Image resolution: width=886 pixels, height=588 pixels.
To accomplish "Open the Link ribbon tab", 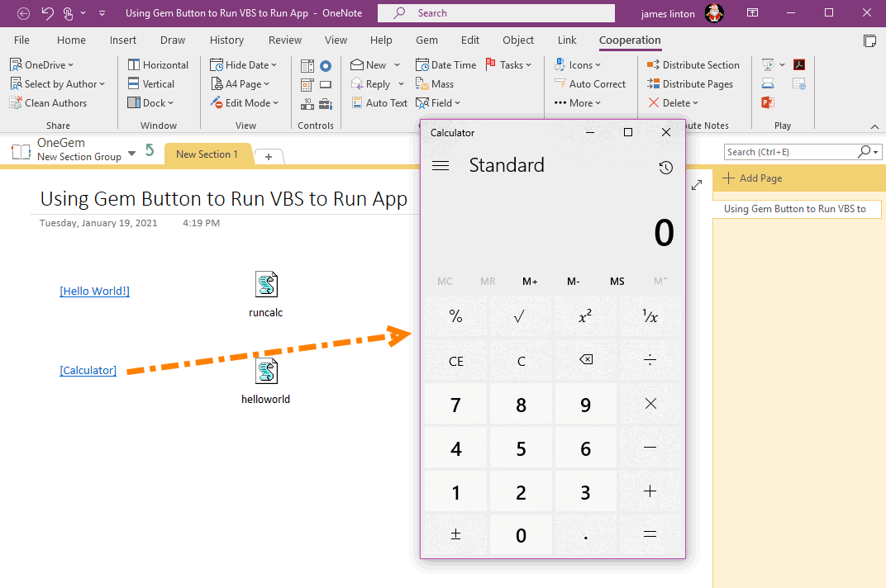I will point(567,40).
